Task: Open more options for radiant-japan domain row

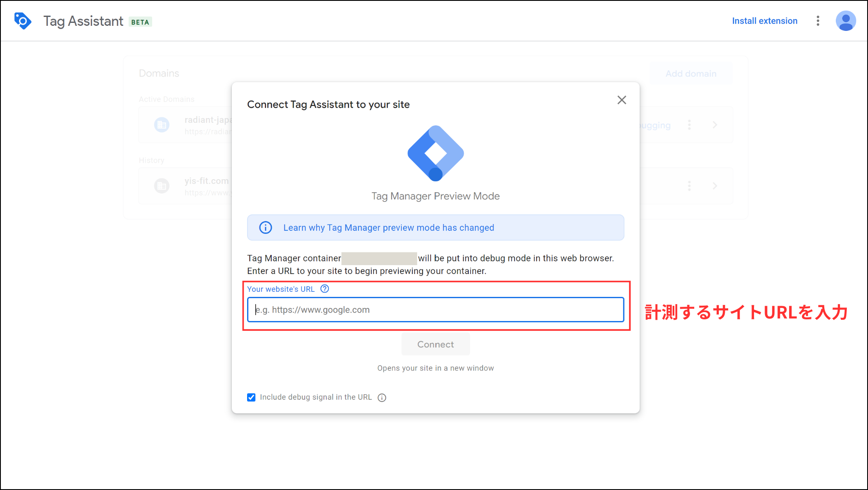Action: pyautogui.click(x=689, y=125)
